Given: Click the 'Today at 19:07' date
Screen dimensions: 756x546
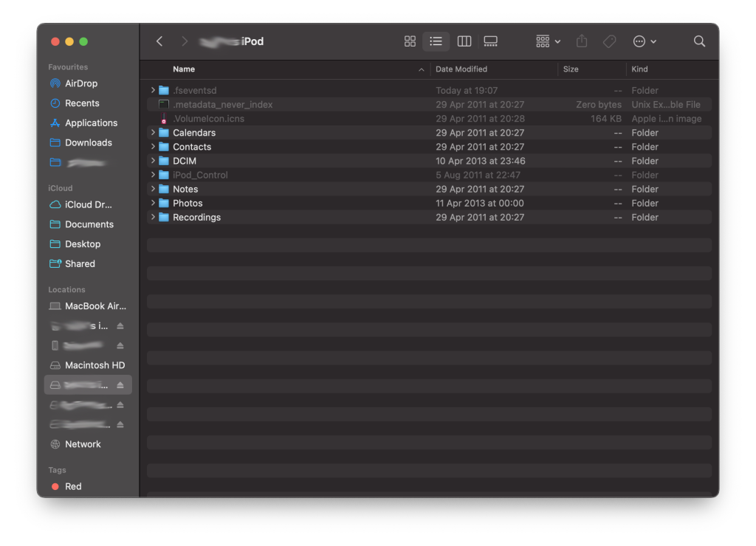Looking at the screenshot, I should 467,91.
